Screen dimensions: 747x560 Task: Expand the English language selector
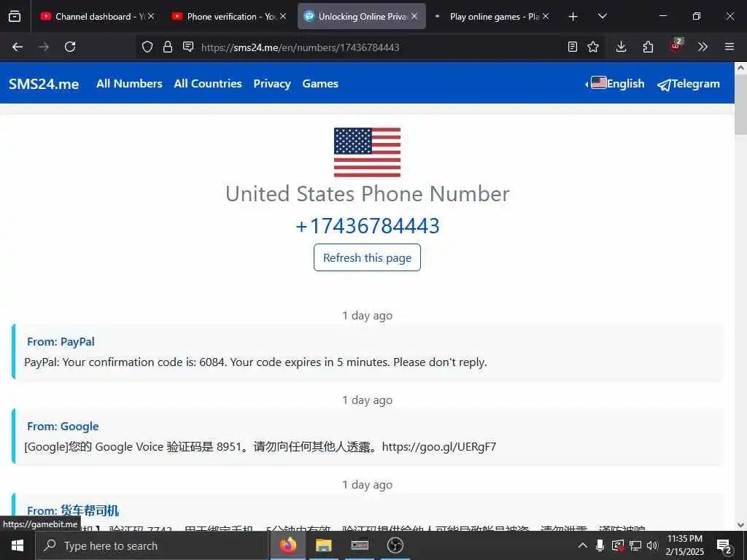[614, 83]
